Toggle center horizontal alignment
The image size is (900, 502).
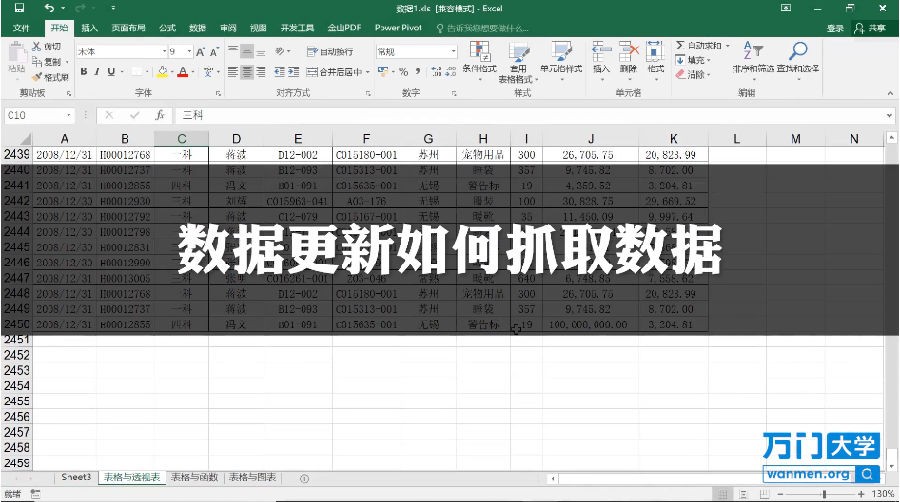[247, 72]
